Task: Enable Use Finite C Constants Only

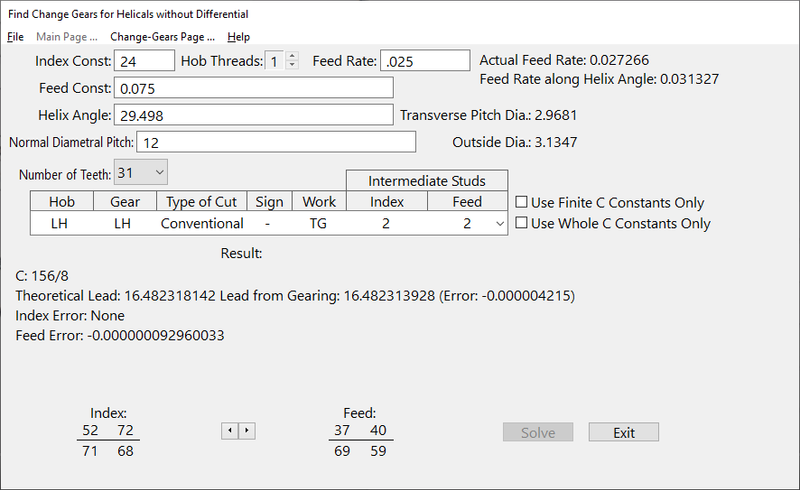Action: (x=522, y=203)
